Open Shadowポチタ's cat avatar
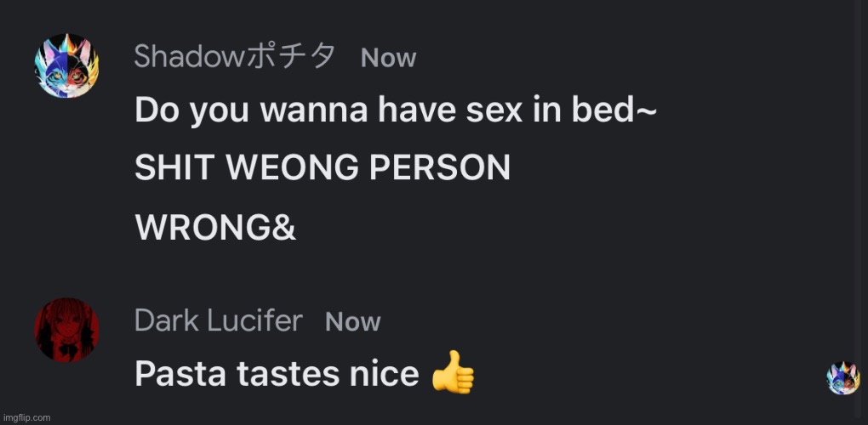This screenshot has width=868, height=425. 66,65
